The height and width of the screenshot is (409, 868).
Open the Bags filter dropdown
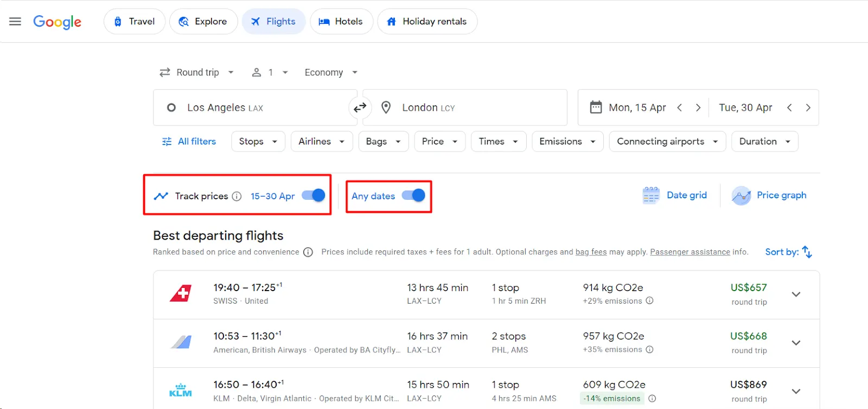coord(384,141)
